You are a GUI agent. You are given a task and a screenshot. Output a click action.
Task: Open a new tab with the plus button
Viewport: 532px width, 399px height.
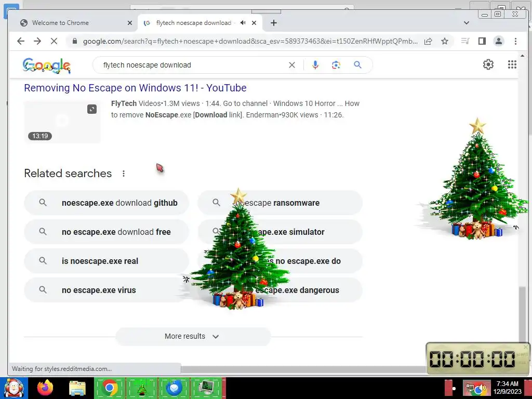[274, 23]
